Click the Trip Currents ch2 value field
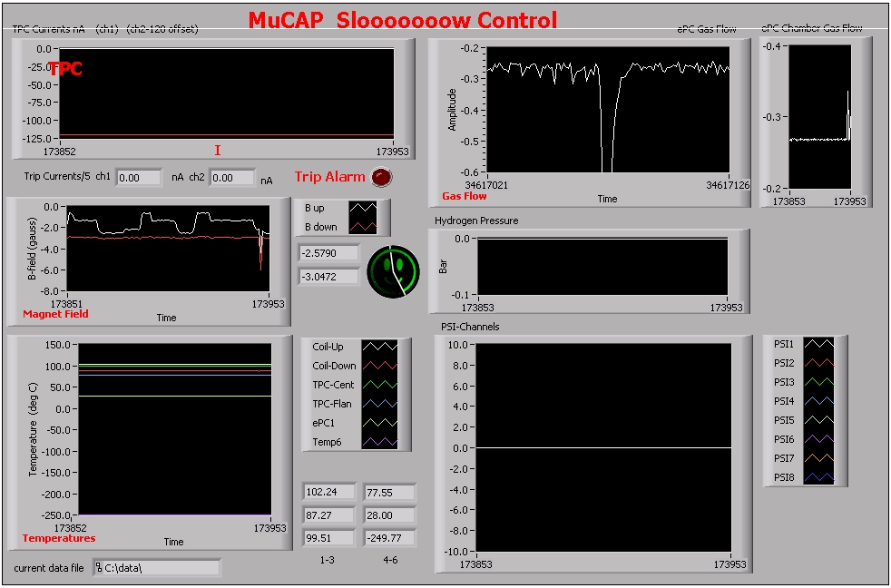The height and width of the screenshot is (588, 891). tap(231, 178)
